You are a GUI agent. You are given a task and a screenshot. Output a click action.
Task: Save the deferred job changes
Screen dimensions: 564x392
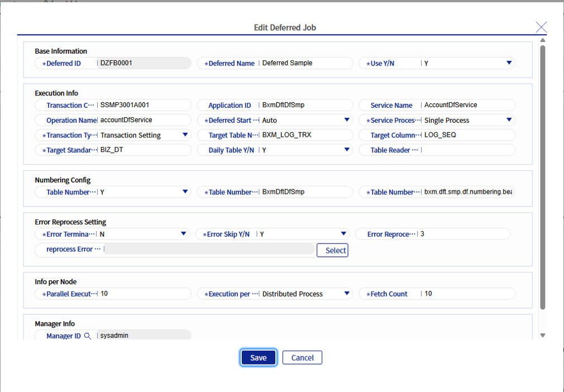coord(258,357)
